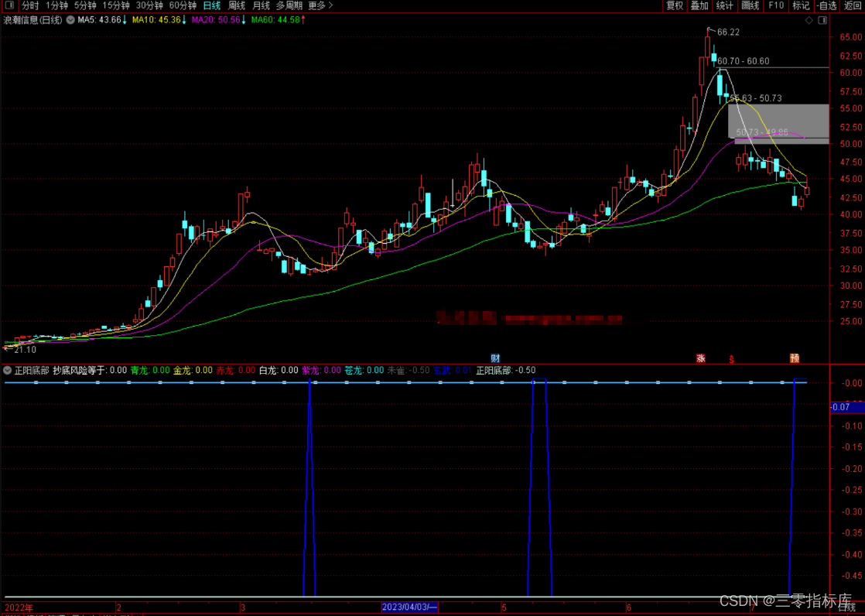
Task: Click the 浪潮信息(日线) stock title
Action: pyautogui.click(x=33, y=20)
